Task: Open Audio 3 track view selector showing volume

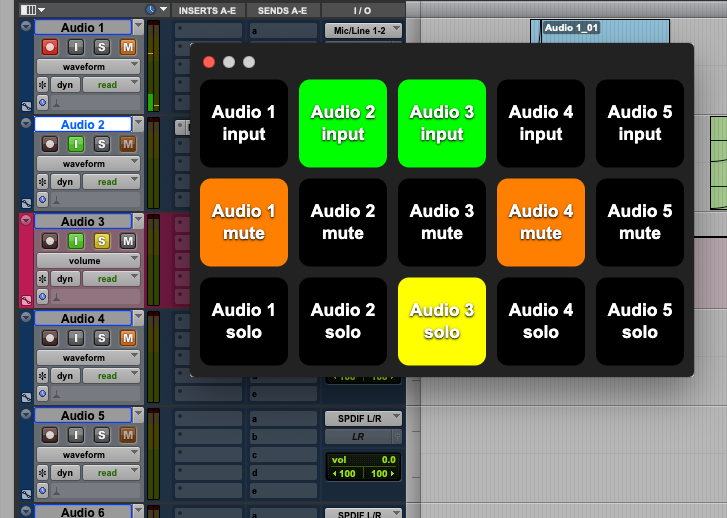Action: (88, 261)
